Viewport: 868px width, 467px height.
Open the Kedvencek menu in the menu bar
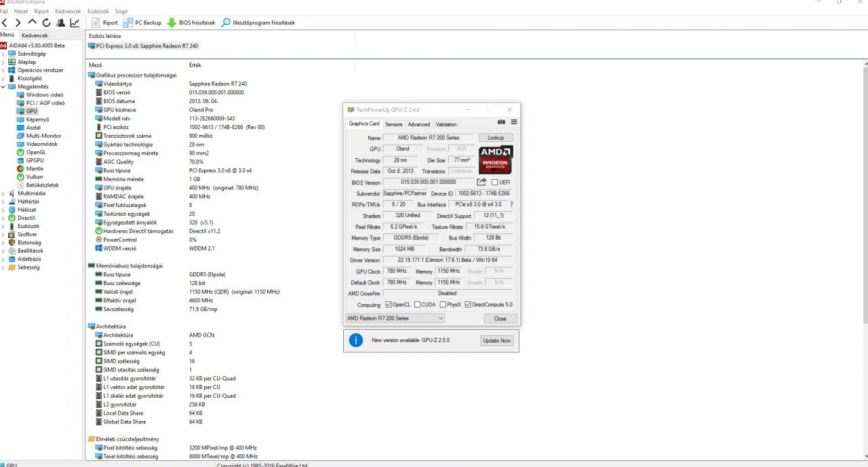[x=68, y=12]
